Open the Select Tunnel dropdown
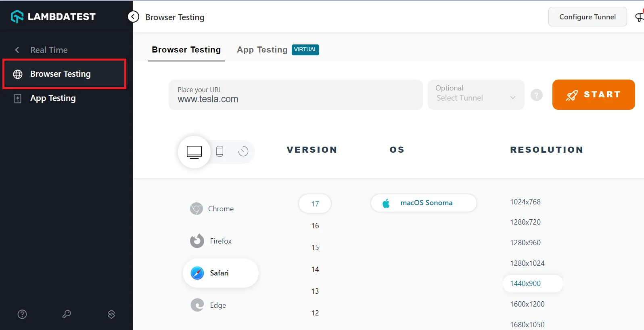644x330 pixels. click(476, 95)
